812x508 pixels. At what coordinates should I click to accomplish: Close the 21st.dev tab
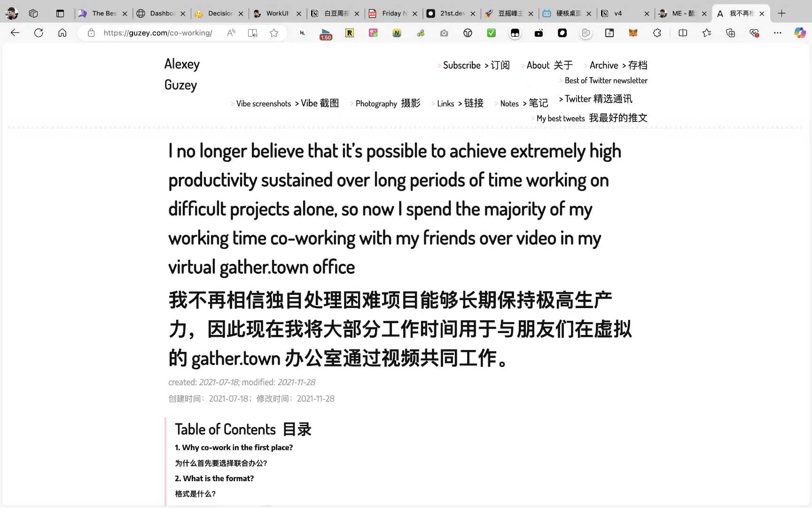coord(473,14)
